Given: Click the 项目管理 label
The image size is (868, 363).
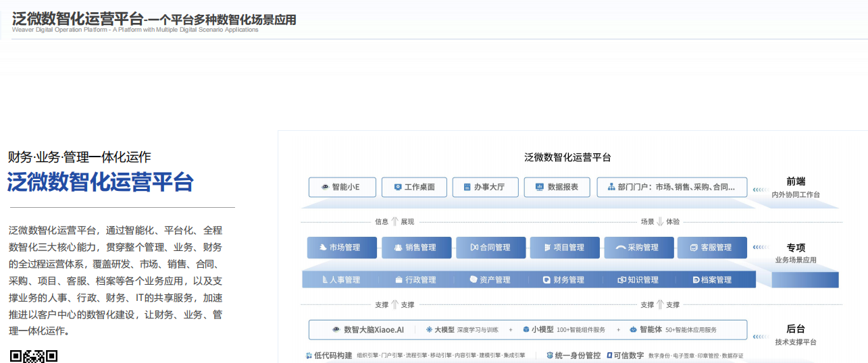Looking at the screenshot, I should pos(569,248).
